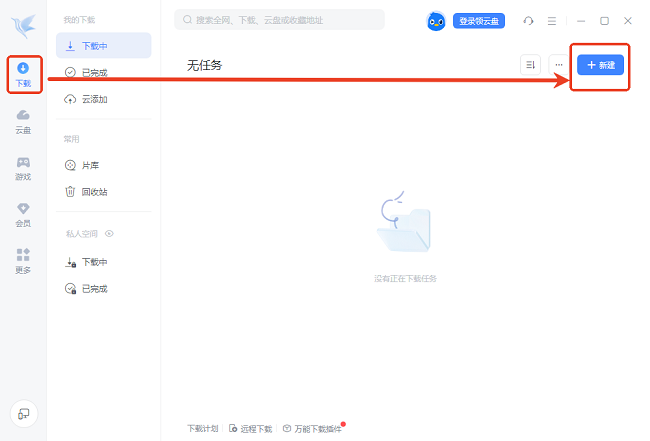The width and height of the screenshot is (650, 441).
Task: Click the magnifier search icon
Action: (187, 19)
